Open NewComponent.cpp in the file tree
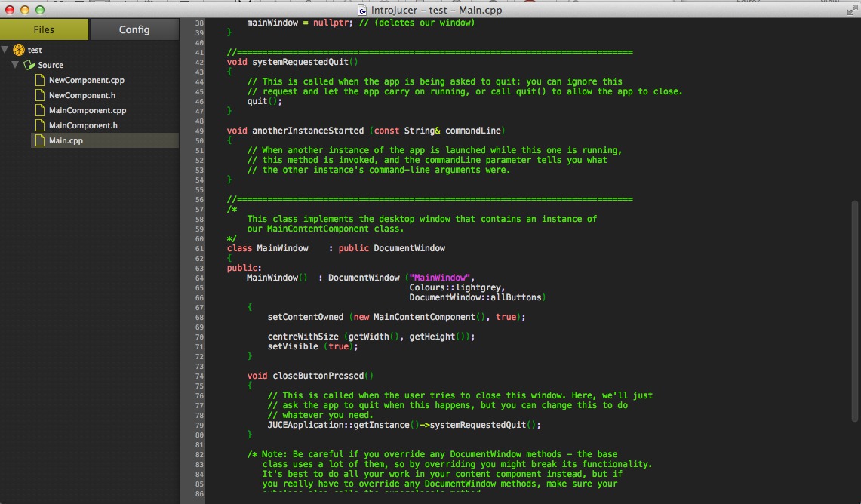The height and width of the screenshot is (504, 861). (87, 80)
